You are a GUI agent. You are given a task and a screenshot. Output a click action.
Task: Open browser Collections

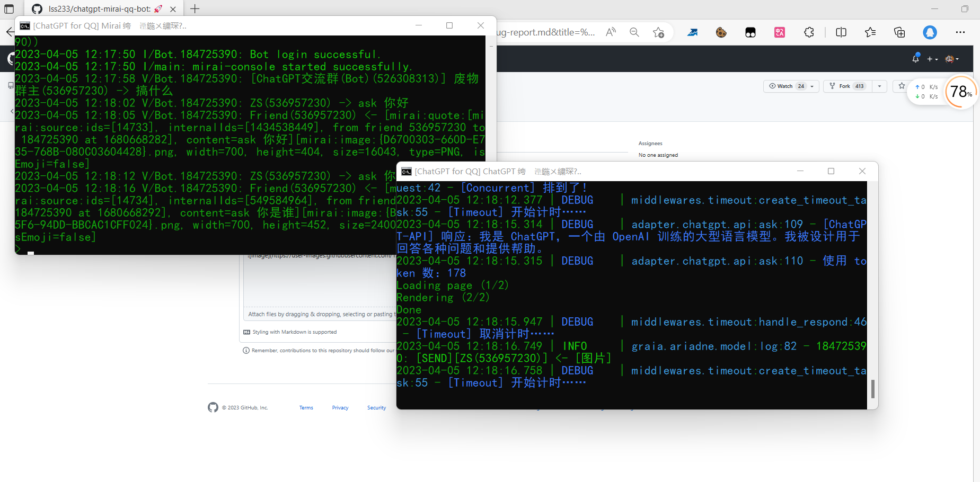pos(899,32)
